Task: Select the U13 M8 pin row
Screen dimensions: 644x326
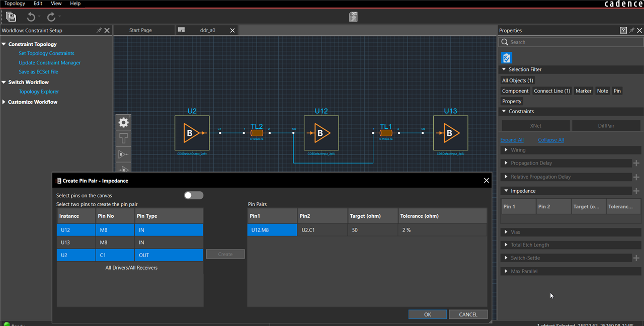Action: point(130,242)
